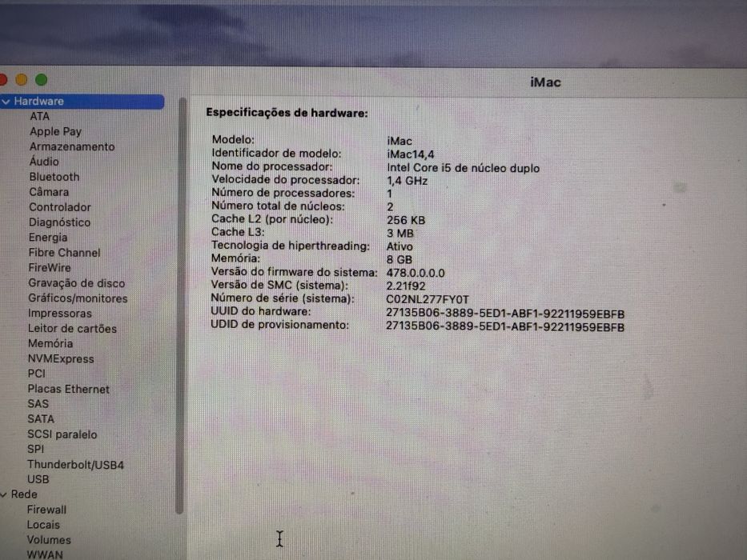The image size is (747, 560).
Task: Open the SCSI paralelo entry
Action: 62,434
